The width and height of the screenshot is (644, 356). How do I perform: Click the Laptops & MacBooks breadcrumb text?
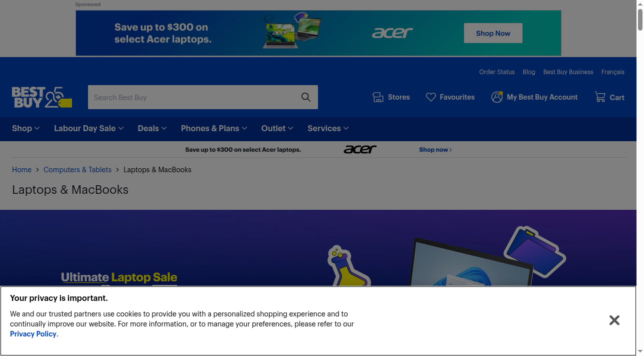coord(157,170)
